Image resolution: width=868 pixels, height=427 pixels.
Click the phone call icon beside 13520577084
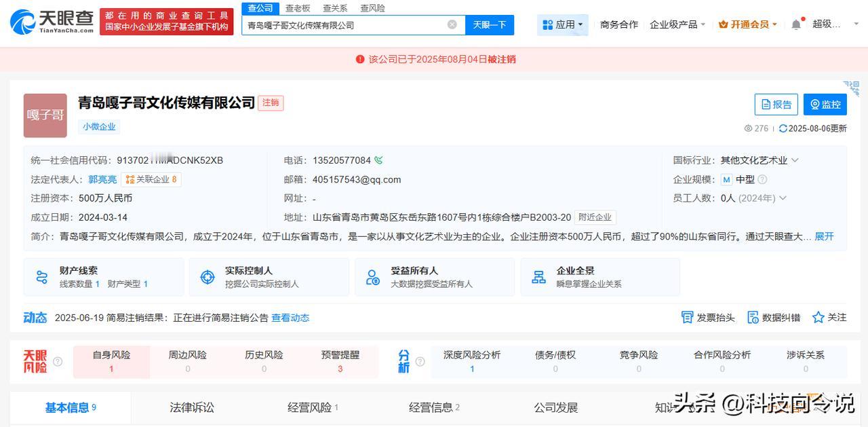pyautogui.click(x=378, y=160)
